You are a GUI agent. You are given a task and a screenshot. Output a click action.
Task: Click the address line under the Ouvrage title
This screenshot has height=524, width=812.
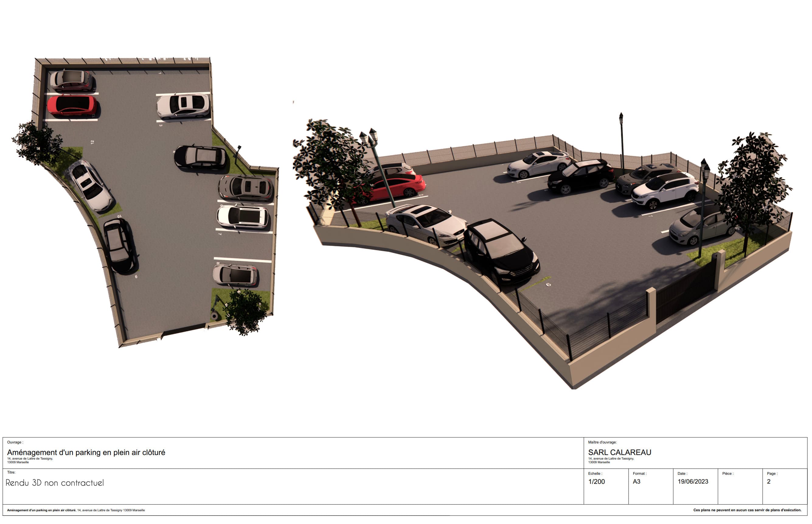click(30, 459)
